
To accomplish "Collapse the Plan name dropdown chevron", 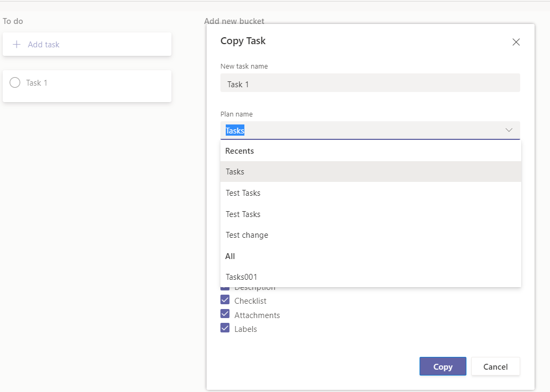I will tap(508, 130).
